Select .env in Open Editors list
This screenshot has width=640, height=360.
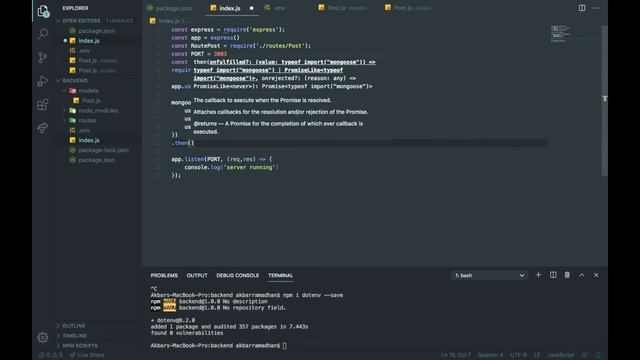(x=84, y=51)
